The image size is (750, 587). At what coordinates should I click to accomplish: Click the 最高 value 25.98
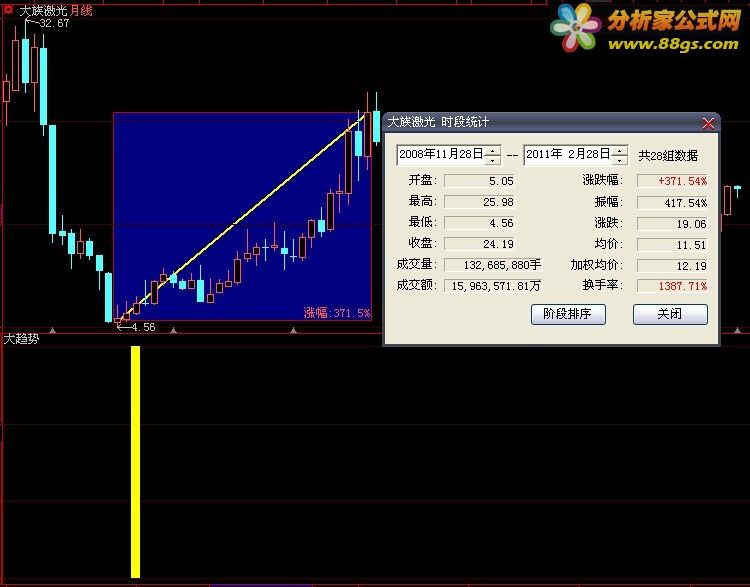[x=479, y=202]
